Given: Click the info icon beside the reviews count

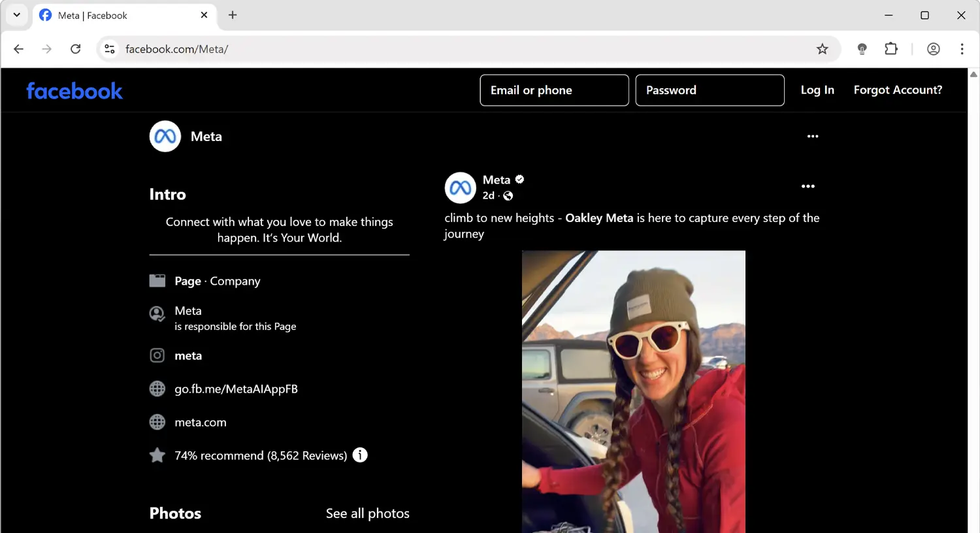Looking at the screenshot, I should (359, 455).
